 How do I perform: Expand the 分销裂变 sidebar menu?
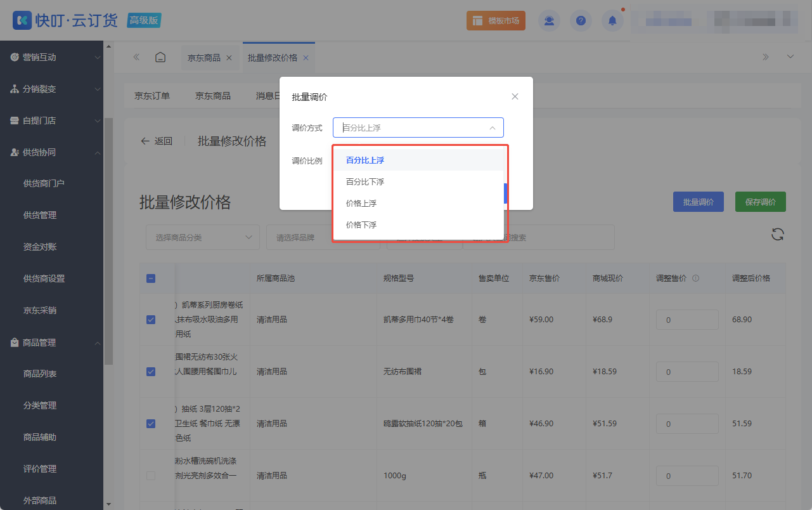51,89
